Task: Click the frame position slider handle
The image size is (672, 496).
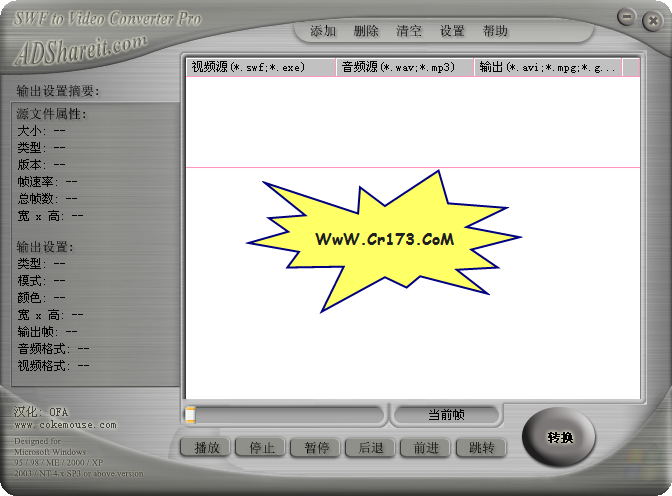Action: tap(190, 415)
